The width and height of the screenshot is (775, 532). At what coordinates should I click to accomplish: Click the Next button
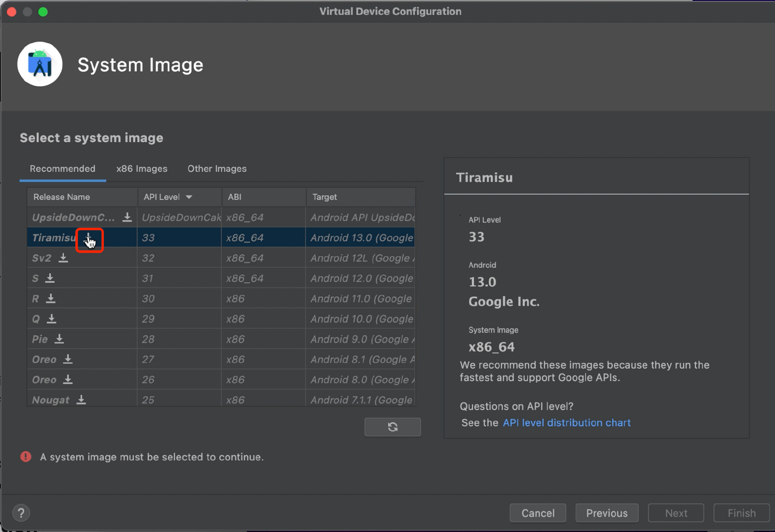tap(676, 513)
